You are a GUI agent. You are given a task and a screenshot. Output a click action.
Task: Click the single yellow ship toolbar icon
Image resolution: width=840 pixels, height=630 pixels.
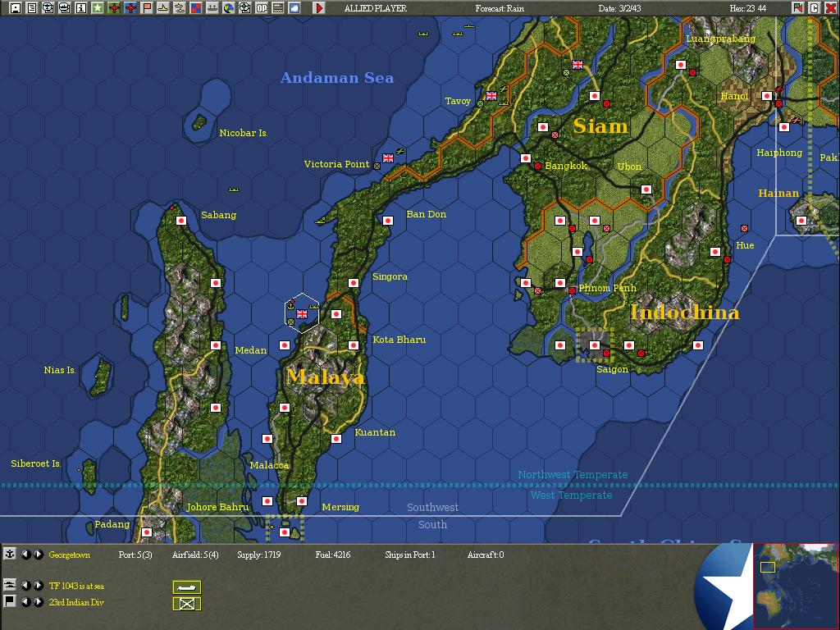(x=163, y=8)
